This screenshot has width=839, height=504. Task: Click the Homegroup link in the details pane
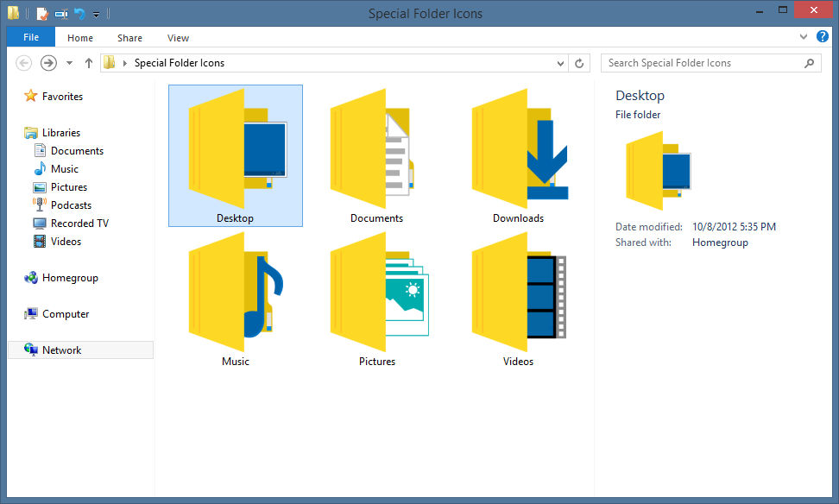point(720,242)
